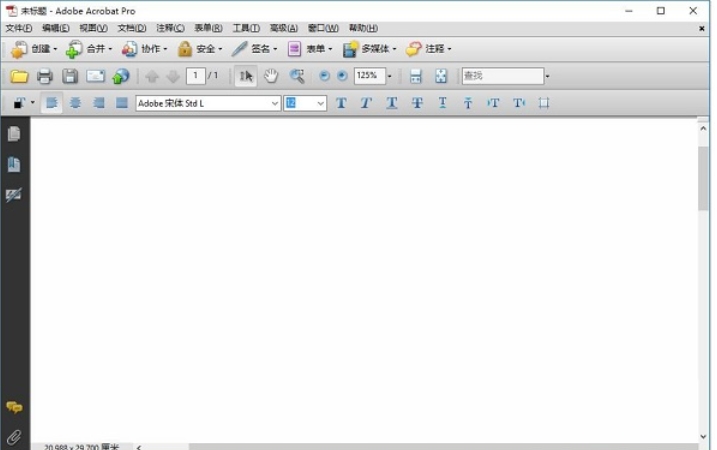Click the 查找 Find search field
This screenshot has width=717, height=450.
(503, 76)
